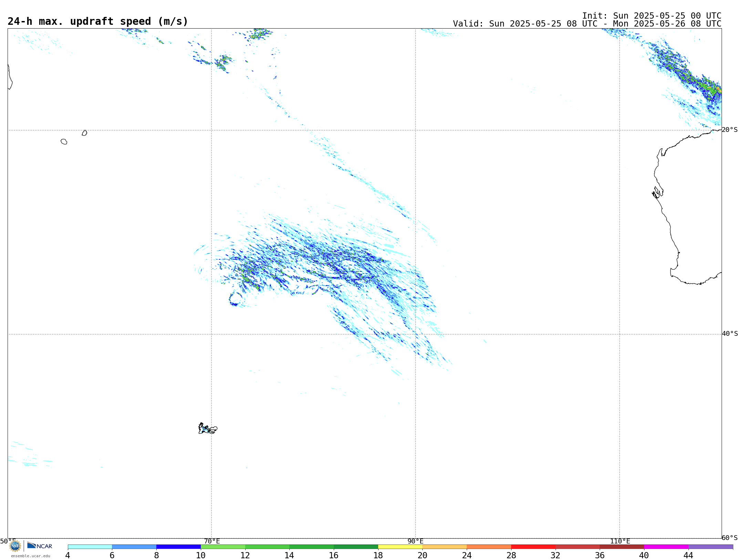Click the light orange 20-24 color swatch

click(445, 547)
